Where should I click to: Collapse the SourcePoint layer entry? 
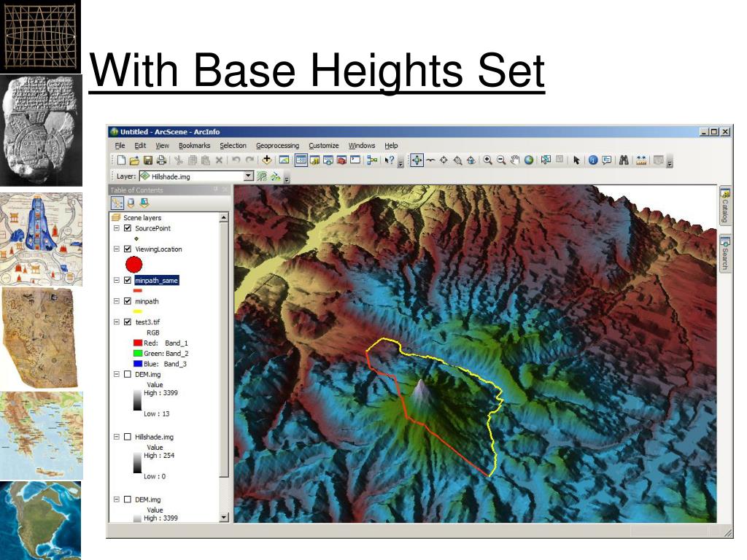(x=116, y=228)
